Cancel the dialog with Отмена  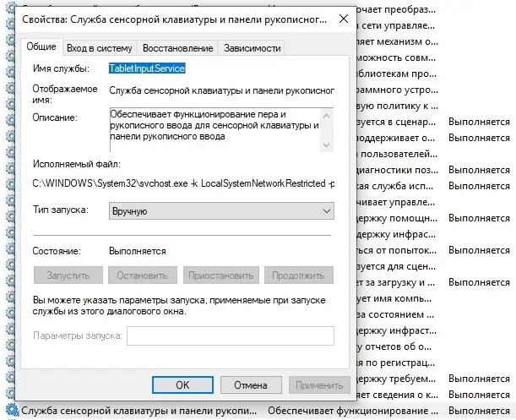click(251, 385)
